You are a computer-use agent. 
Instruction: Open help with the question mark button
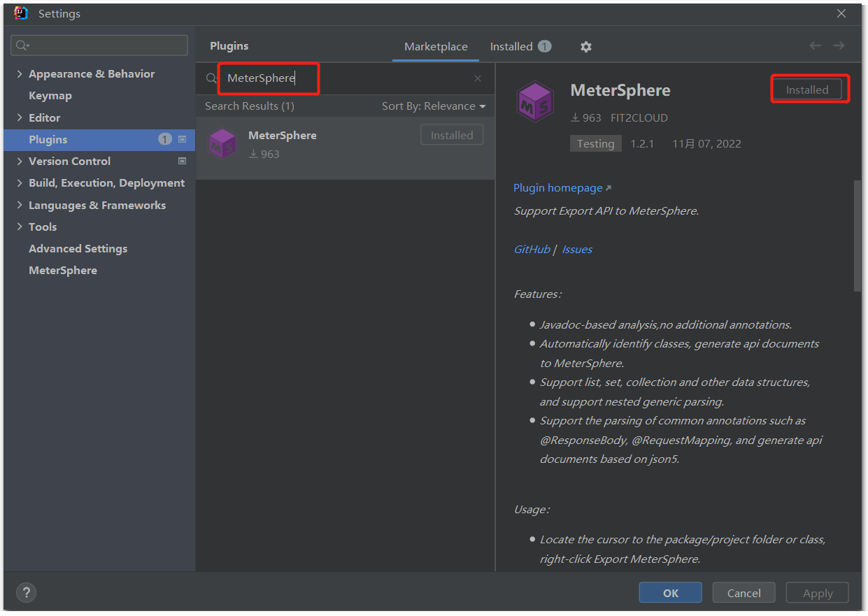pyautogui.click(x=26, y=593)
